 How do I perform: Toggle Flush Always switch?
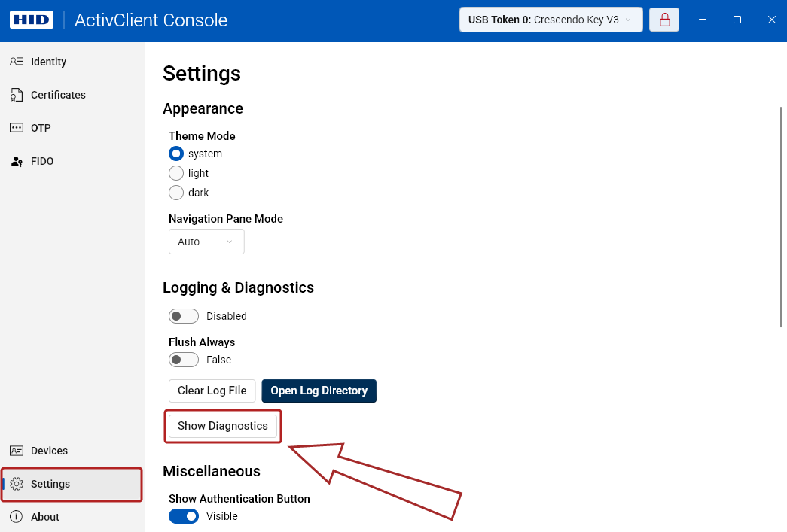pyautogui.click(x=184, y=360)
